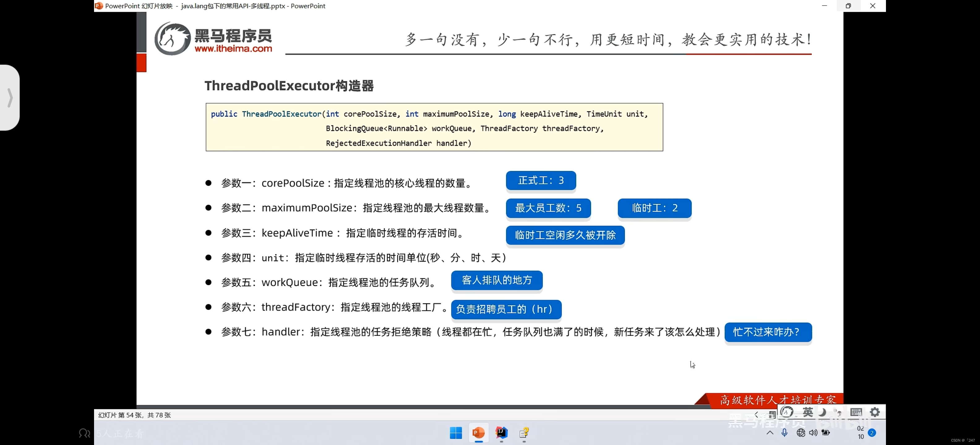Click the IME toolbar horse logo
This screenshot has height=445, width=980.
(786, 412)
